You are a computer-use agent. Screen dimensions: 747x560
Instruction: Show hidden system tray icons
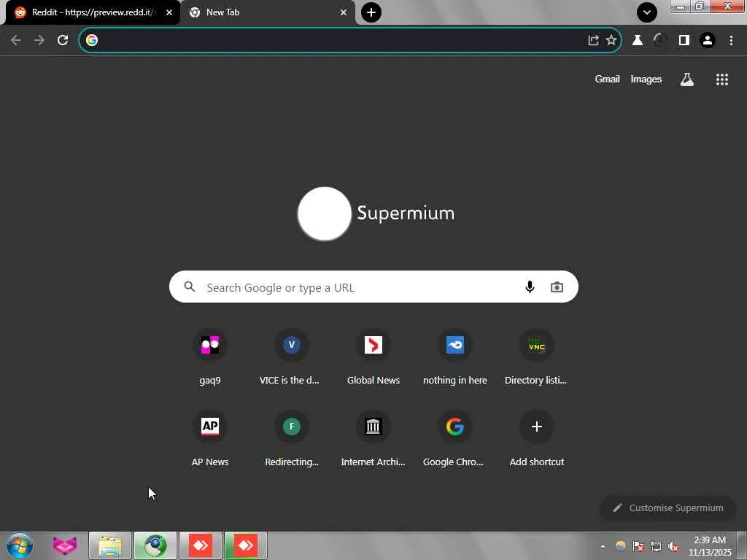(x=603, y=547)
